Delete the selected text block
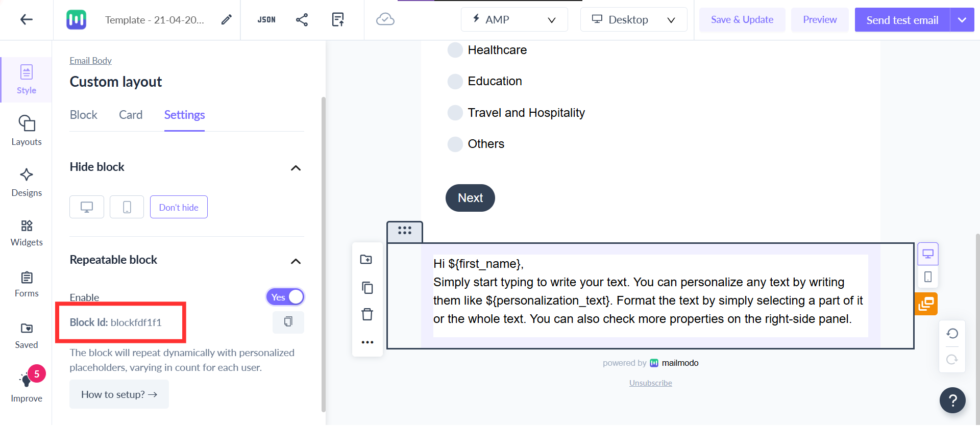 [367, 314]
